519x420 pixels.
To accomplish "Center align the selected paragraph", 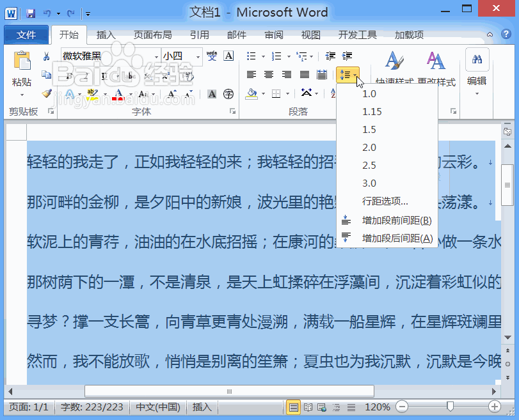I will 269,74.
